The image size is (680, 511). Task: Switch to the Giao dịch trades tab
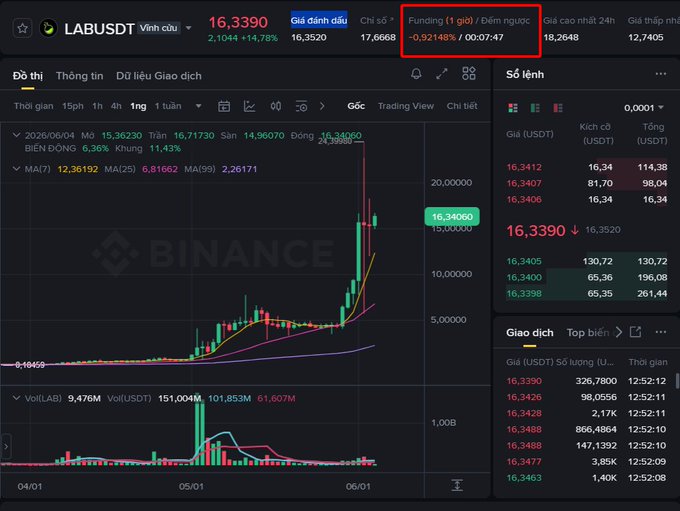530,333
